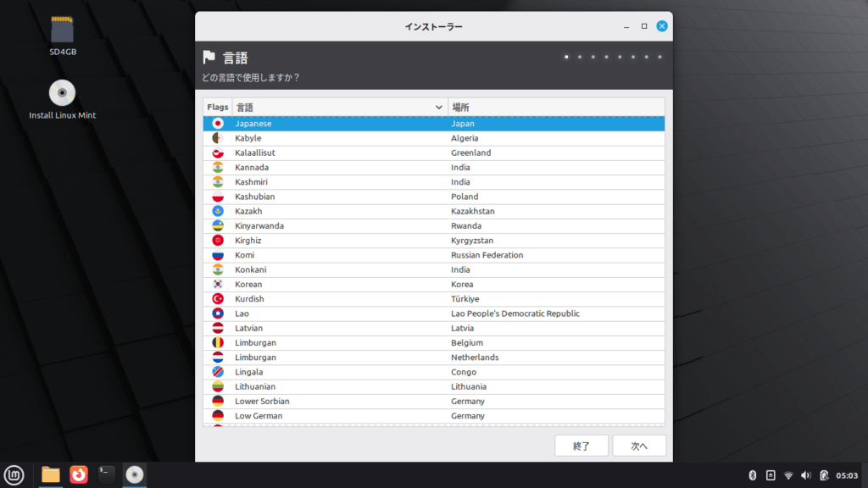Screen dimensions: 868x488
Task: Click the 場所 column header
Action: tap(555, 108)
